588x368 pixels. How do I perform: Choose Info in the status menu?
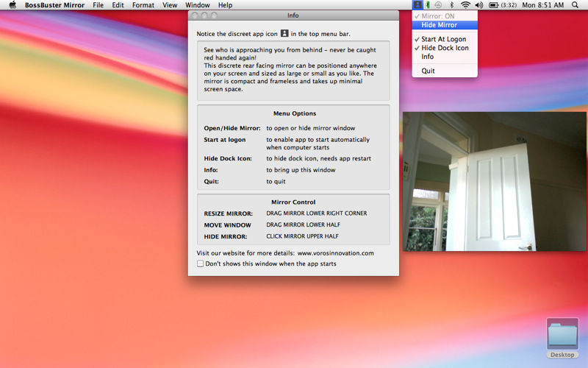445,57
